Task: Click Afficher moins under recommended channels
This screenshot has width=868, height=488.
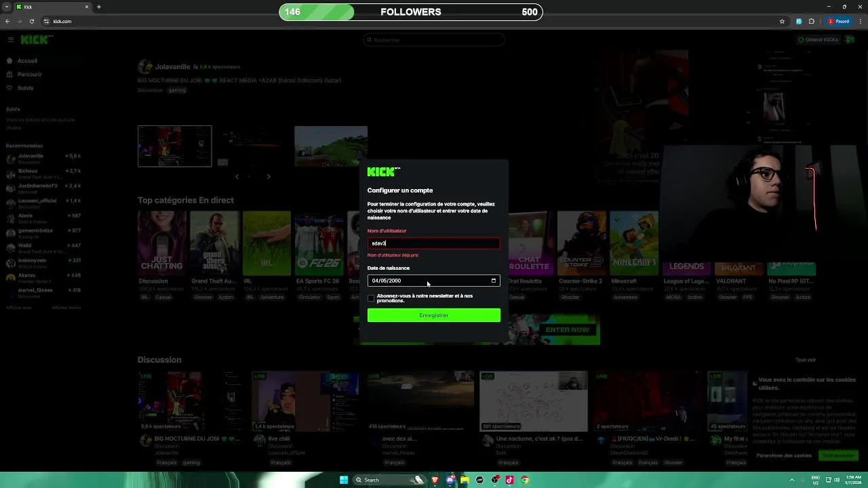Action: coord(66,308)
